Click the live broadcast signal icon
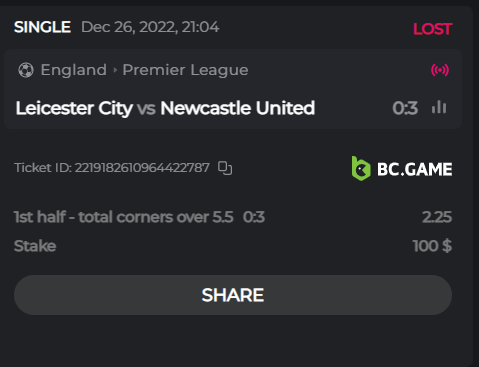479x367 pixels. [x=440, y=70]
